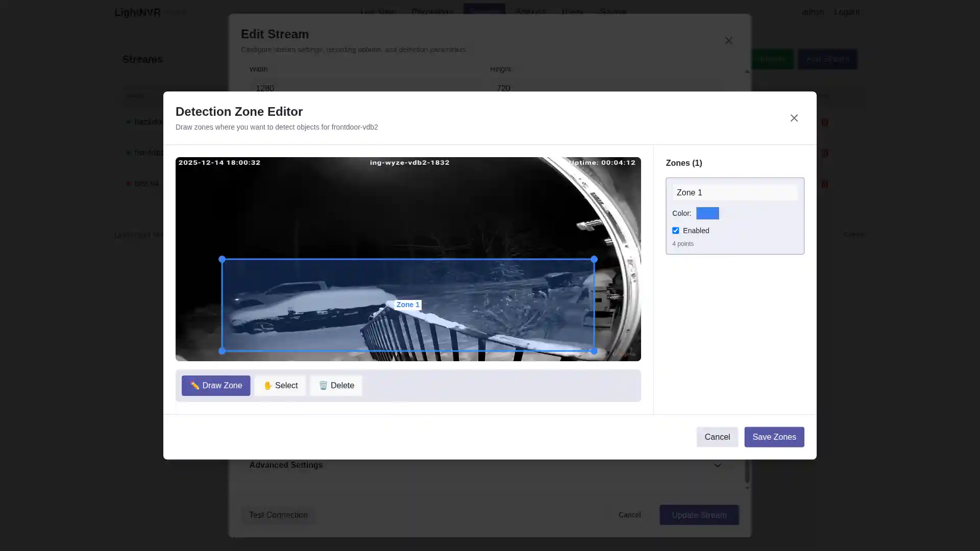
Task: Uncheck the Enabled checkbox for Zone 1
Action: 675,230
